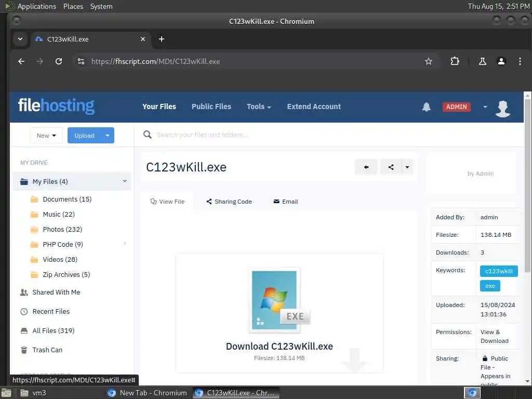The width and height of the screenshot is (532, 399).
Task: Click the search magnifier icon
Action: (147, 135)
